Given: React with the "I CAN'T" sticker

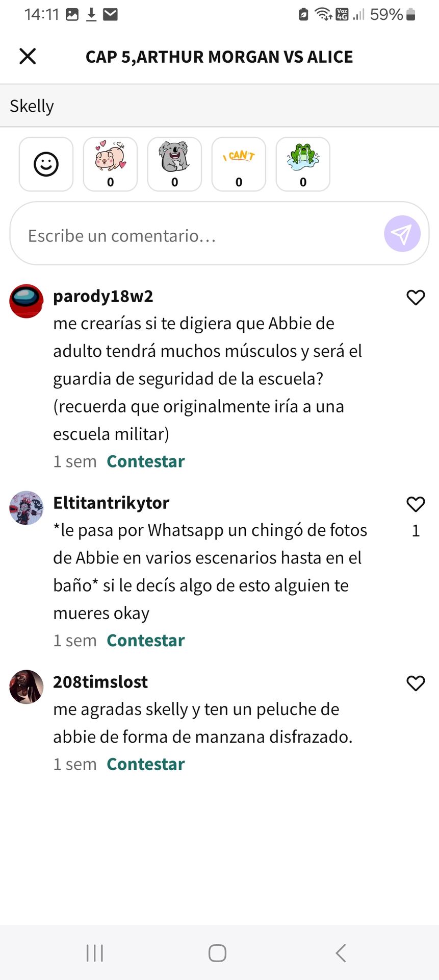Looking at the screenshot, I should pyautogui.click(x=239, y=164).
